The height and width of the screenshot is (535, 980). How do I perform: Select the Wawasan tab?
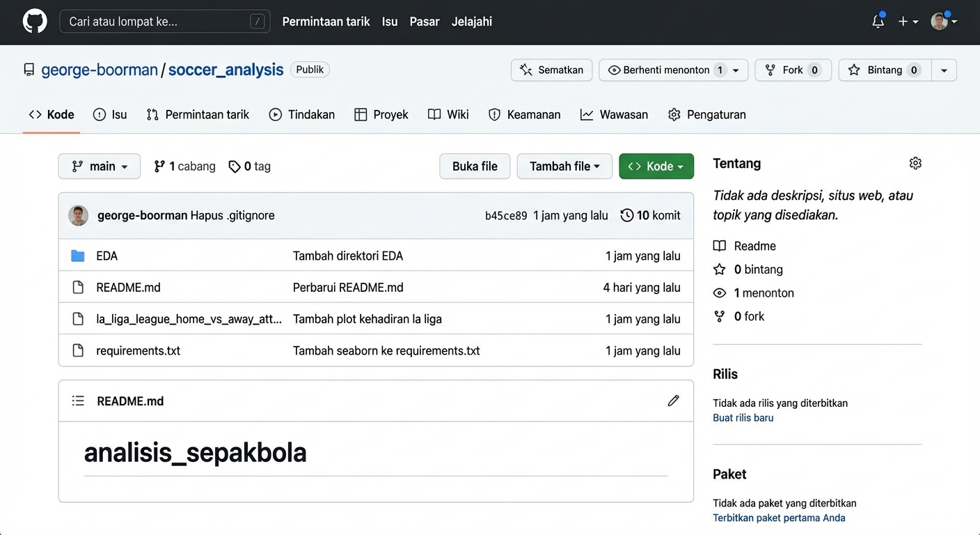click(x=615, y=114)
